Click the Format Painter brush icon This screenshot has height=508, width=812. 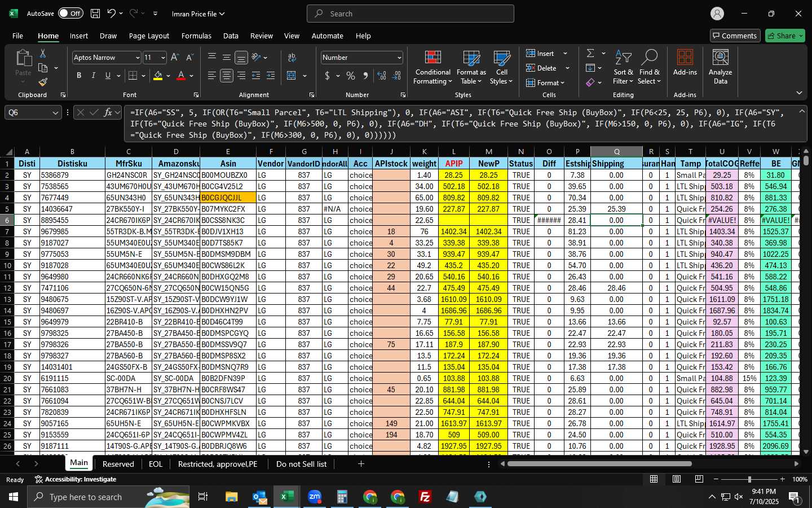coord(43,82)
